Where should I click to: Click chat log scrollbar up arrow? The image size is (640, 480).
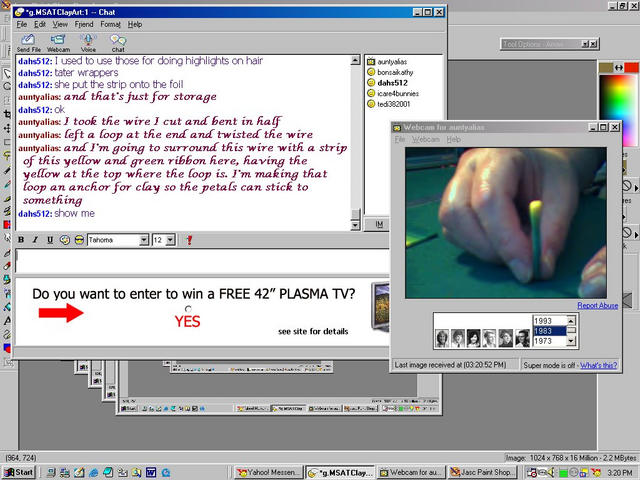click(356, 60)
